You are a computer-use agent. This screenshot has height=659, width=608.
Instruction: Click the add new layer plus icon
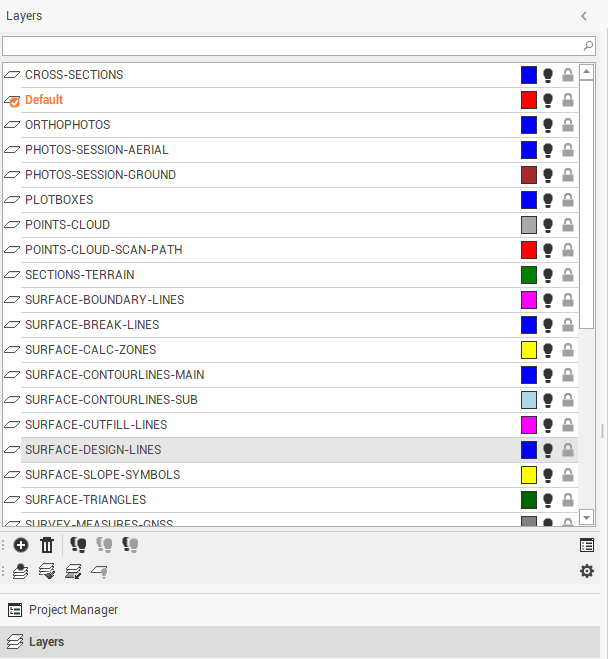coord(21,545)
